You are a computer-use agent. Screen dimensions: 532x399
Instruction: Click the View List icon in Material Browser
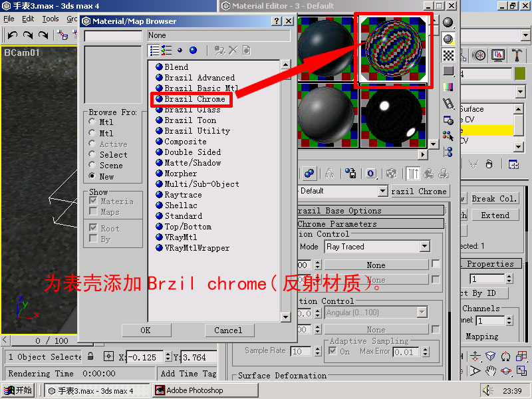pyautogui.click(x=154, y=51)
